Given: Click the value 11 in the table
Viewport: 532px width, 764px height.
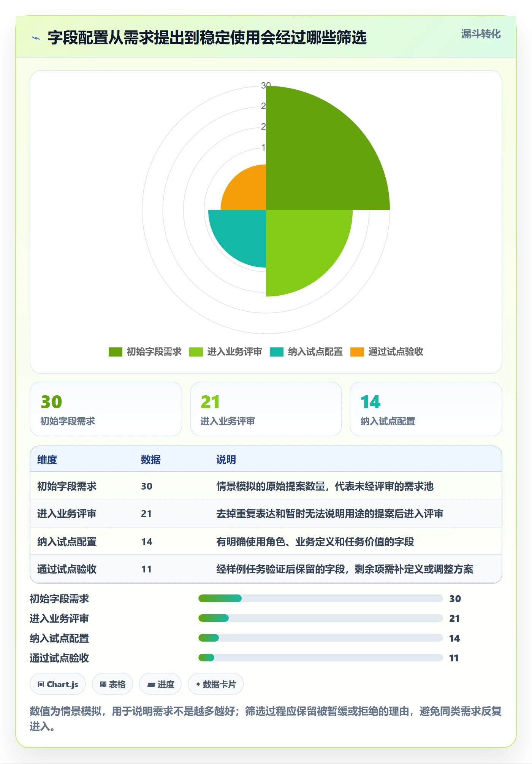Looking at the screenshot, I should point(147,569).
